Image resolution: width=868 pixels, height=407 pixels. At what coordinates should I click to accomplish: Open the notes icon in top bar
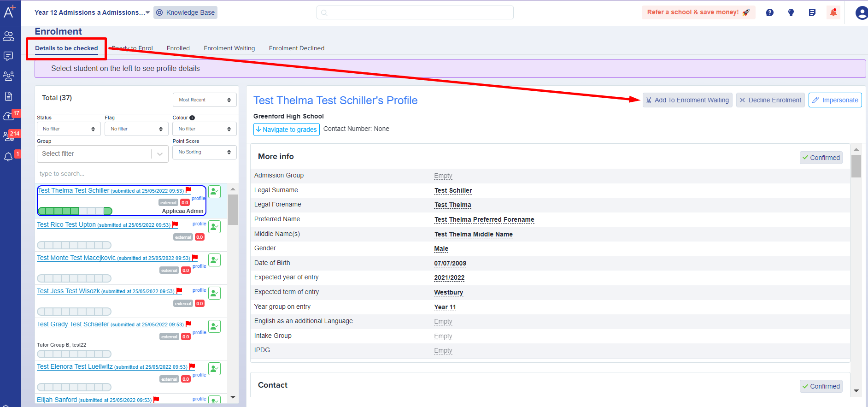click(x=812, y=12)
